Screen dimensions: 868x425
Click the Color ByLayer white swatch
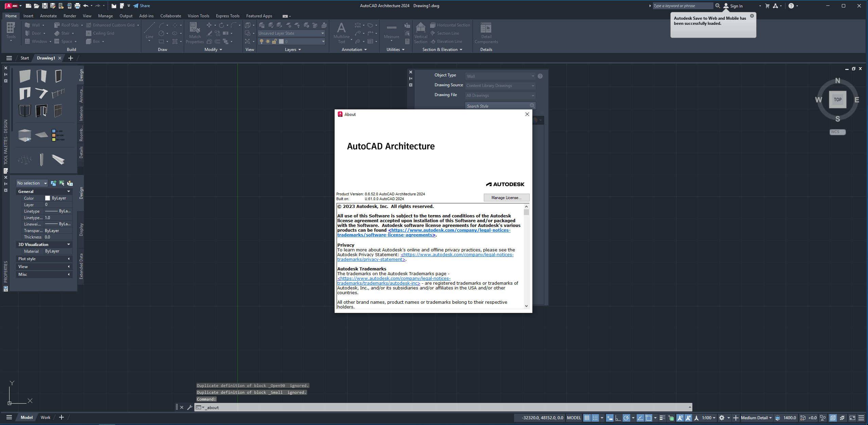[x=48, y=198]
